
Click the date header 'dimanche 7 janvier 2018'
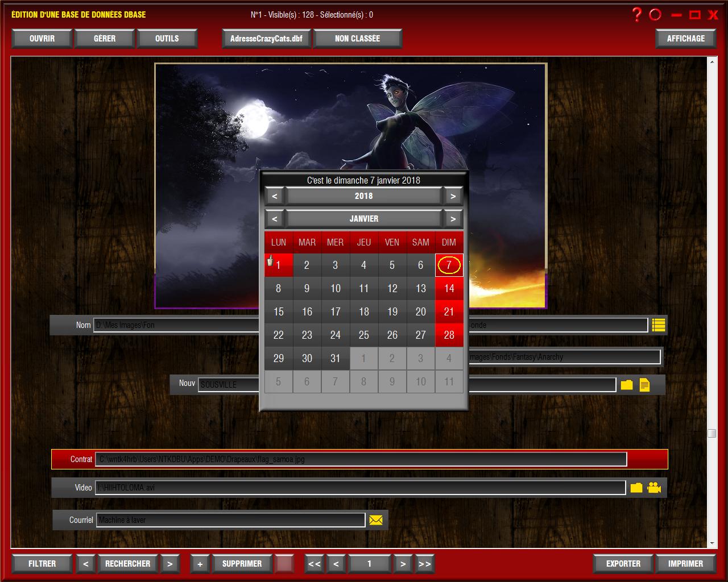pos(364,180)
